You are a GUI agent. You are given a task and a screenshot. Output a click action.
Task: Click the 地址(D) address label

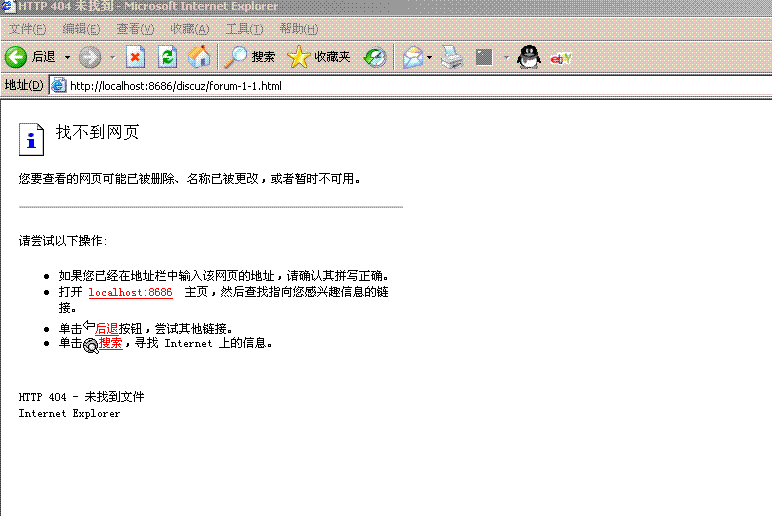[24, 85]
